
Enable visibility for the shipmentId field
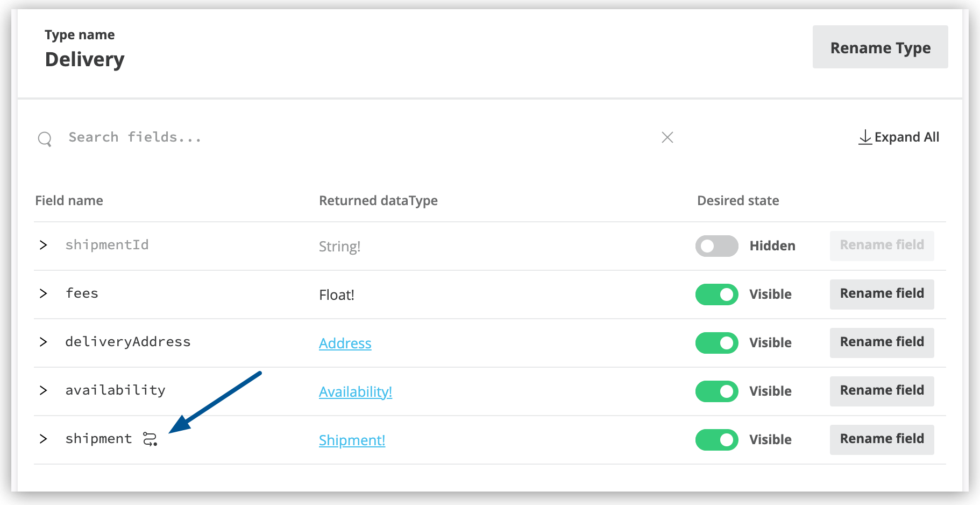click(716, 246)
